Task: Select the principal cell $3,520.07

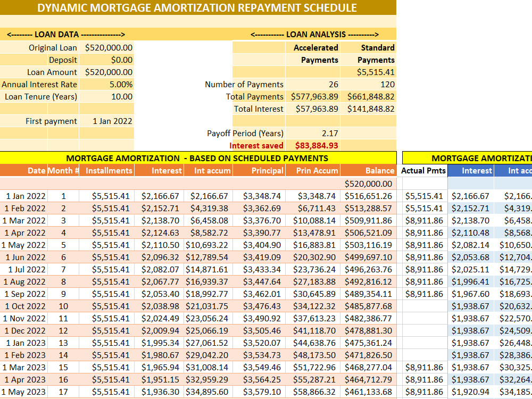Action: tap(259, 343)
